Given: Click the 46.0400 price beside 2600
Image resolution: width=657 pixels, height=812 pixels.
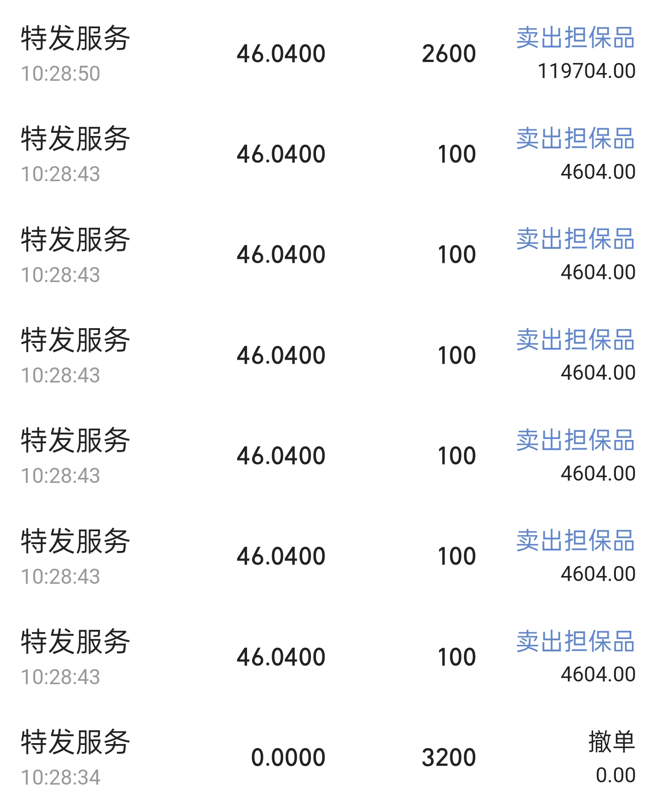Looking at the screenshot, I should click(x=281, y=54).
